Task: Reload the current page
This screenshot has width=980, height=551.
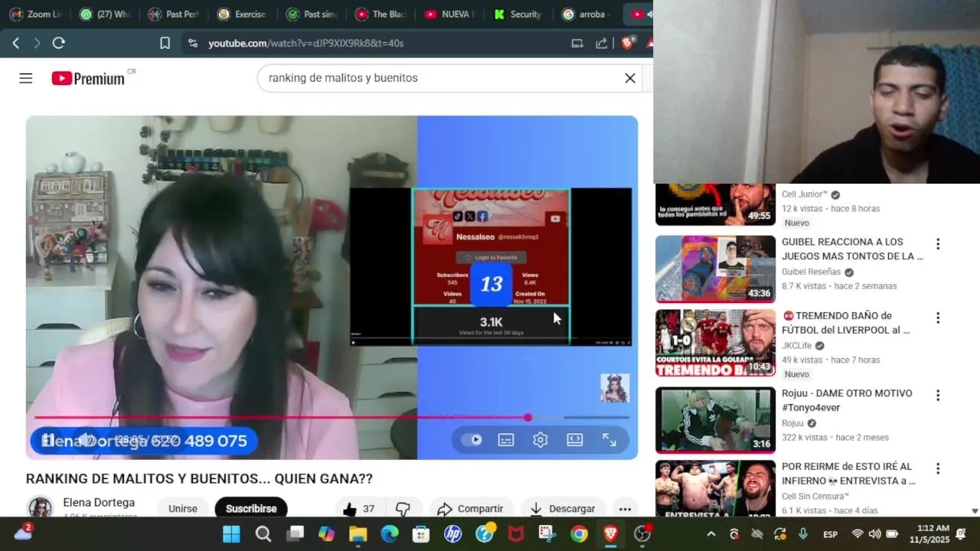Action: (58, 43)
